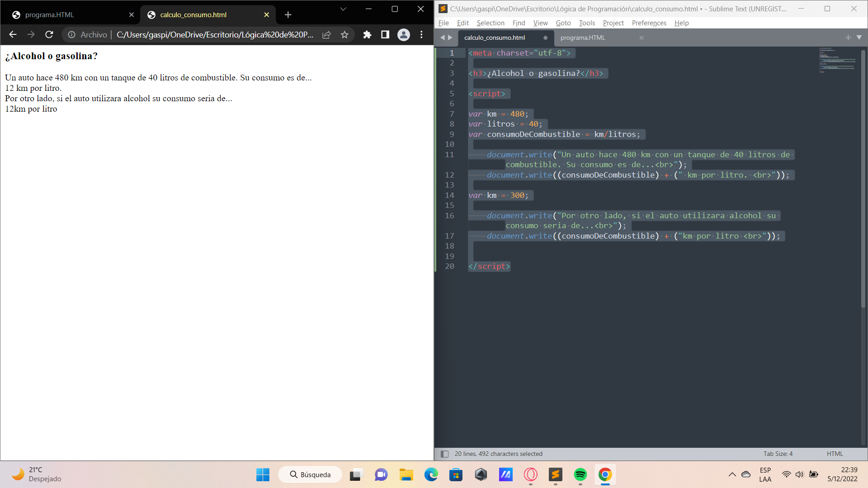Viewport: 868px width, 488px height.
Task: Go to next tab arrow in Sublime
Action: click(x=450, y=38)
